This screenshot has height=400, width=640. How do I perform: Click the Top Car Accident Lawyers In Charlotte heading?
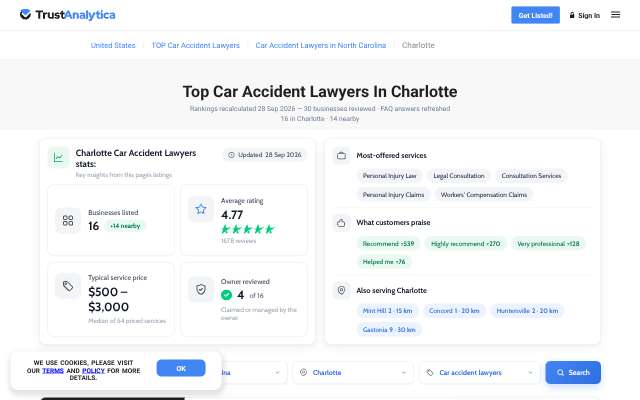coord(320,91)
